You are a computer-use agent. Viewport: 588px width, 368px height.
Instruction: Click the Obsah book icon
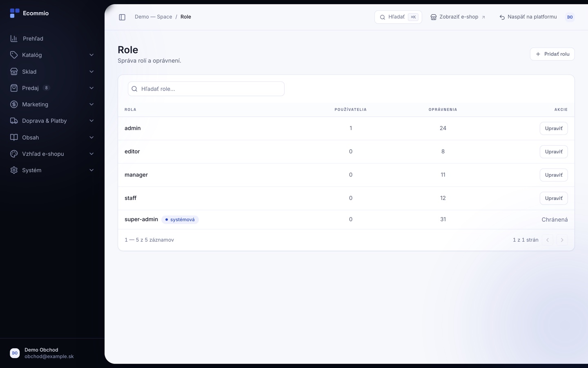pos(14,137)
